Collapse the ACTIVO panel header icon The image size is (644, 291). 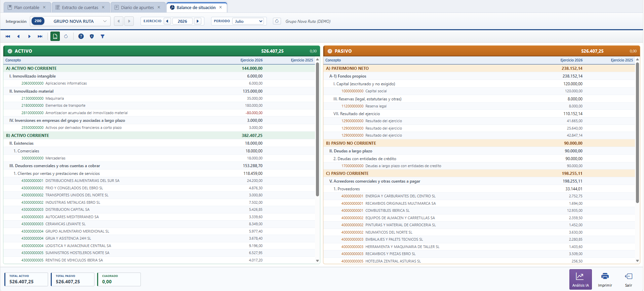(x=10, y=51)
